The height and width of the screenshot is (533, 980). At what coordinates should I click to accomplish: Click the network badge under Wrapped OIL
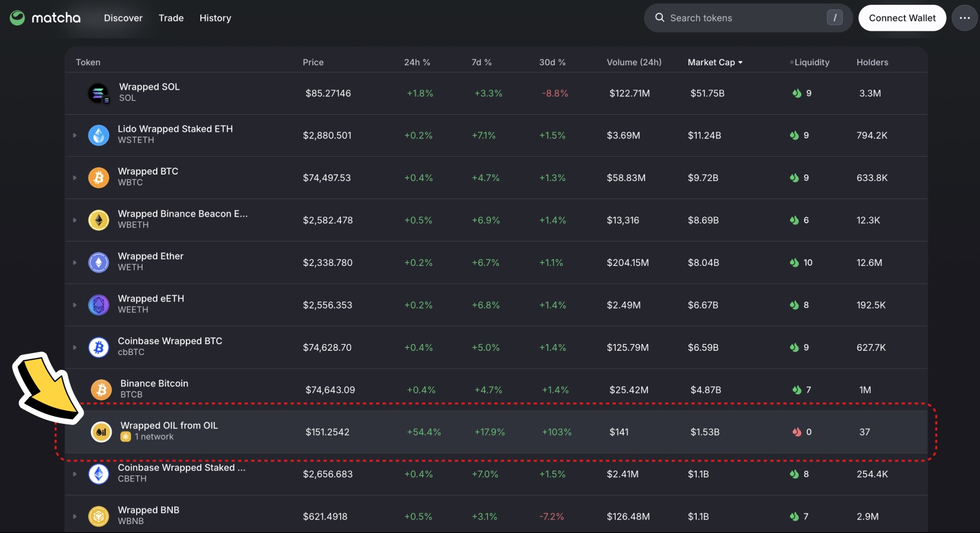125,437
